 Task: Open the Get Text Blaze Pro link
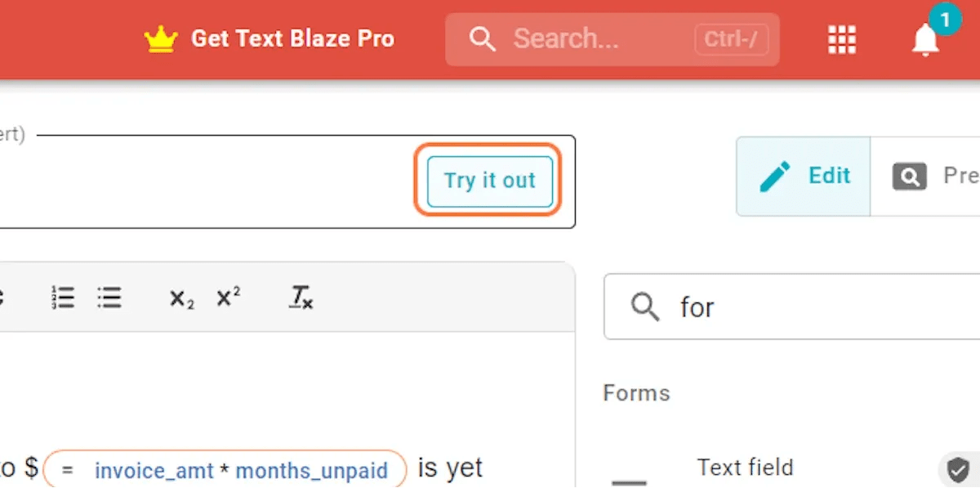pyautogui.click(x=292, y=38)
